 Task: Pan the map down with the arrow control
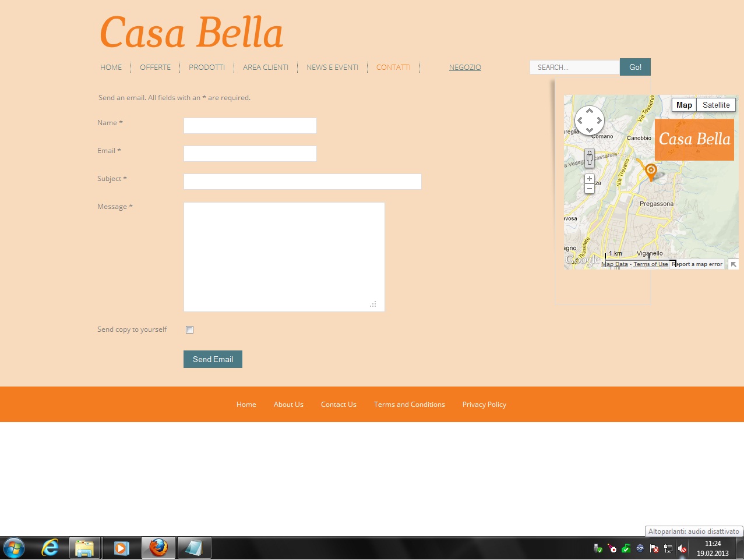(x=590, y=130)
